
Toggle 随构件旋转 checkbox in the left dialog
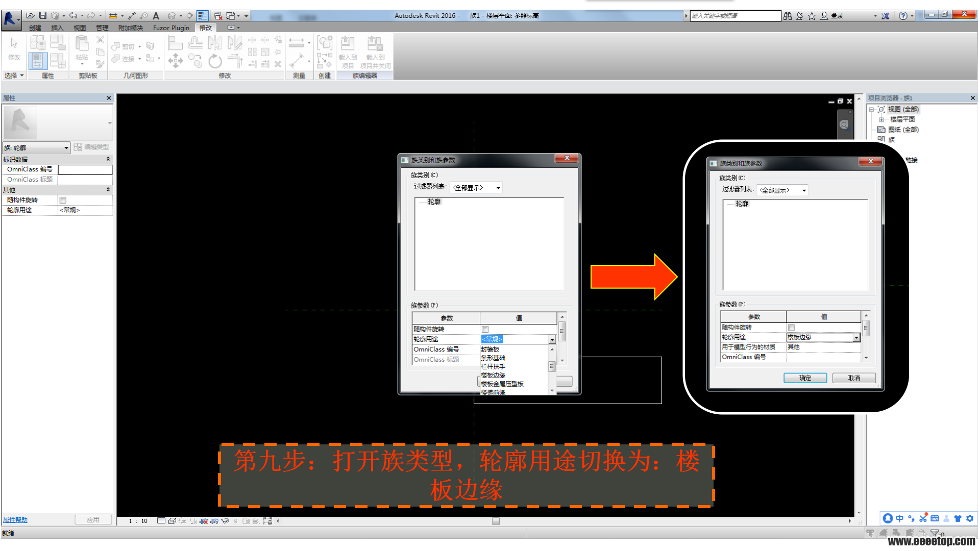pyautogui.click(x=485, y=329)
